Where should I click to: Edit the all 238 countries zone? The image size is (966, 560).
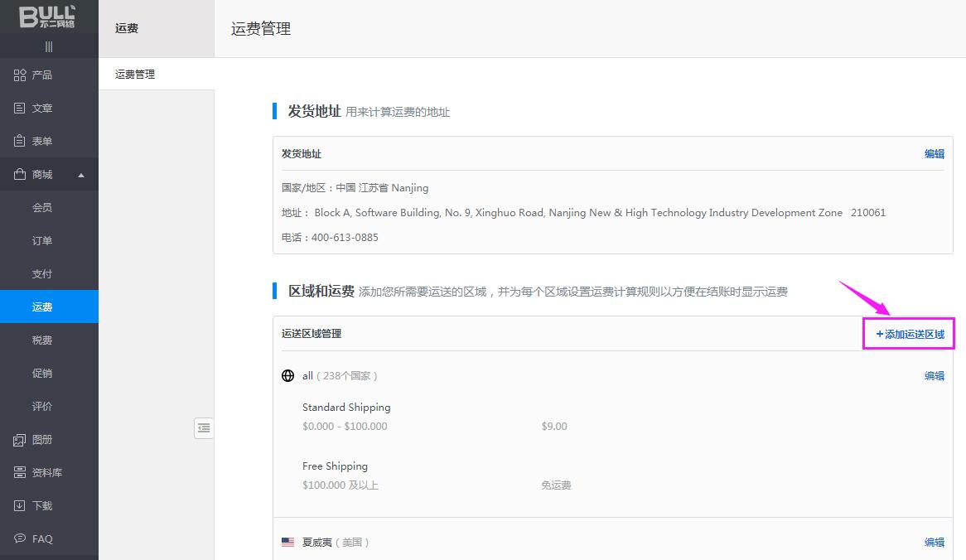click(934, 376)
